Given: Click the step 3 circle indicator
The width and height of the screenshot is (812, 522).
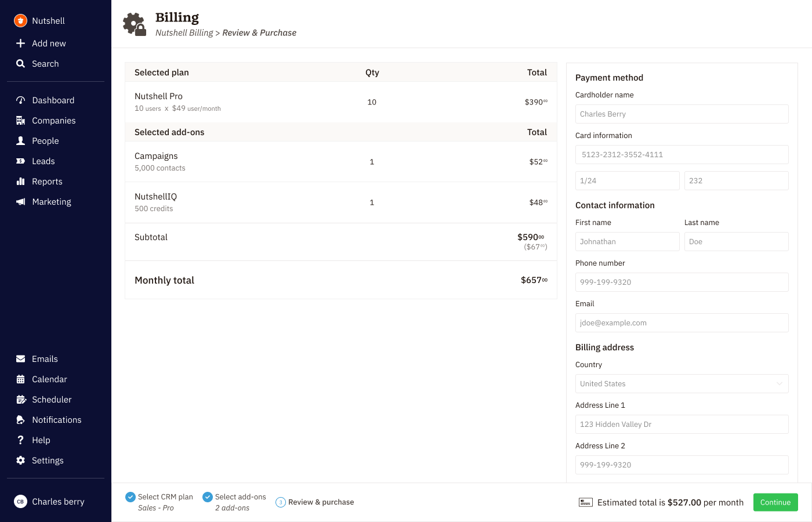Looking at the screenshot, I should click(x=281, y=502).
